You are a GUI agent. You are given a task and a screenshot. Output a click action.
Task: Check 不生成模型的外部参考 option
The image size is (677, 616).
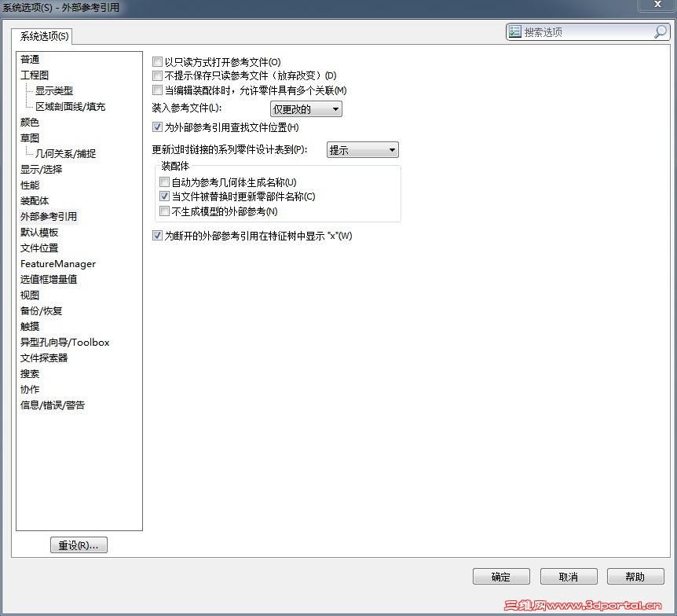tap(164, 211)
